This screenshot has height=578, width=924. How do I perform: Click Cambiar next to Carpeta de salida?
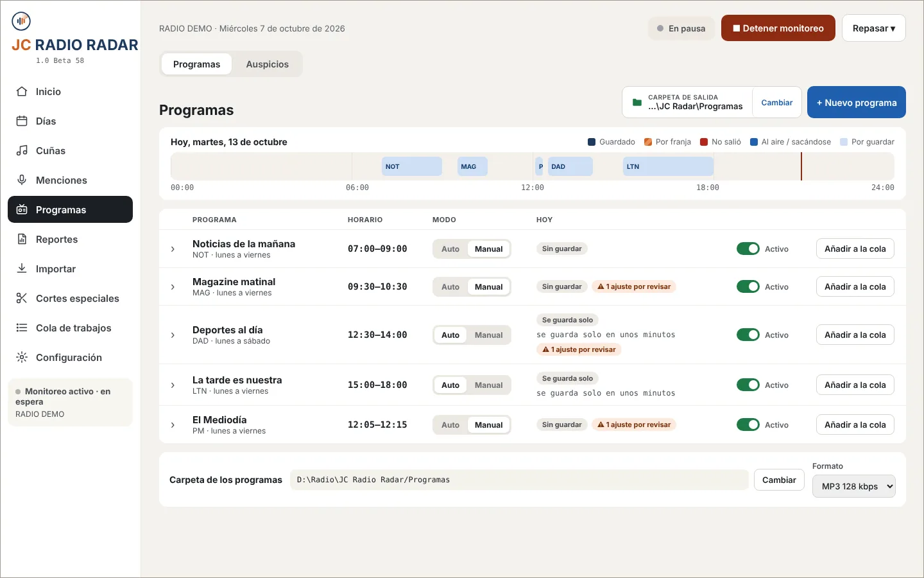point(777,103)
